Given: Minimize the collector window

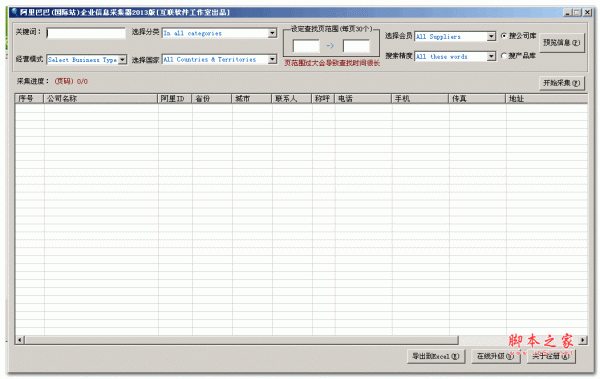Looking at the screenshot, I should pyautogui.click(x=568, y=12).
